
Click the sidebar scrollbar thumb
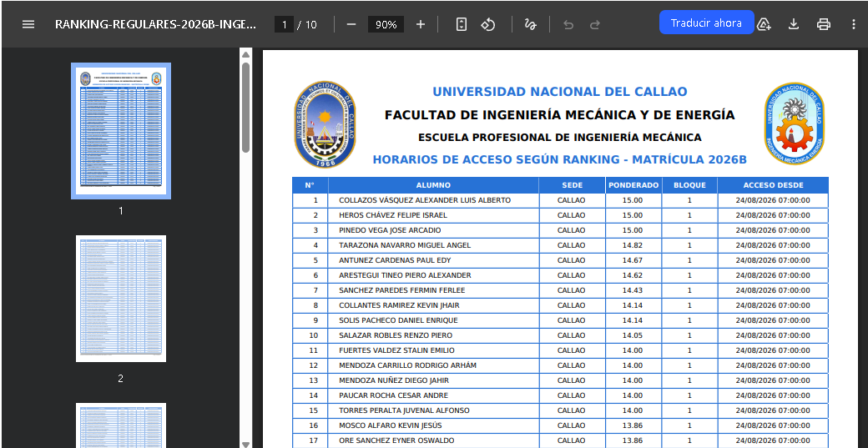[x=245, y=107]
